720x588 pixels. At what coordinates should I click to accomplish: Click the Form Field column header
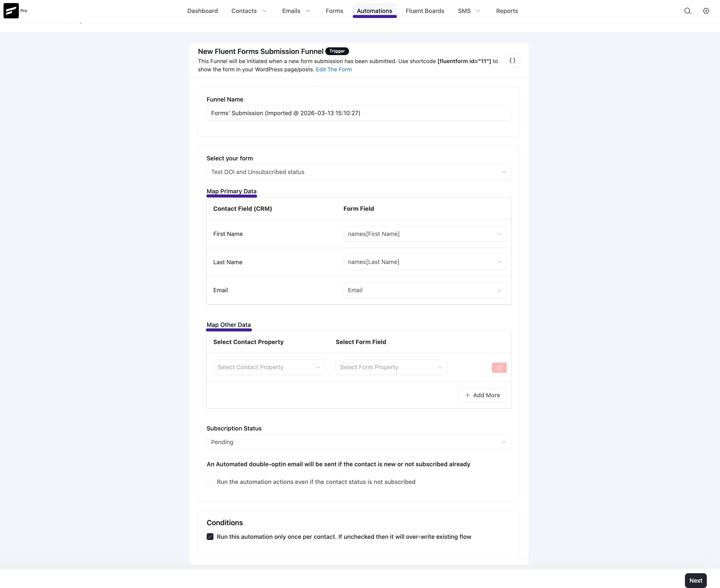(x=358, y=209)
